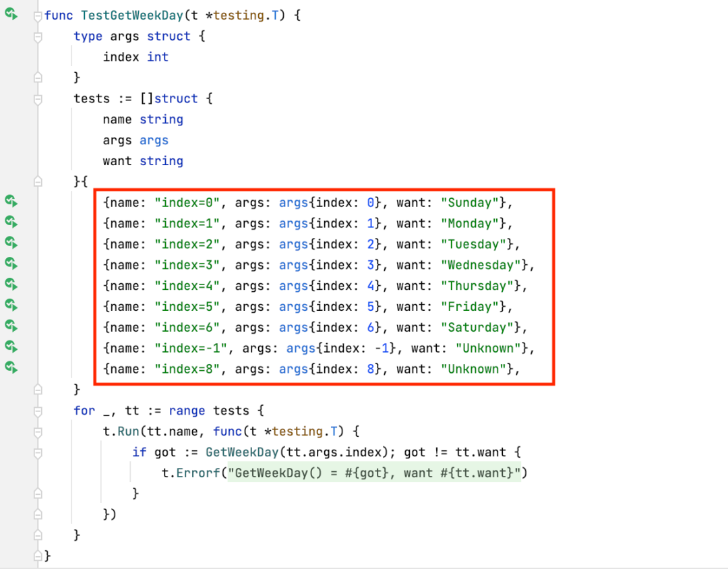The height and width of the screenshot is (569, 728).
Task: Collapse the t.Run closure fold marker
Action: coord(38,432)
